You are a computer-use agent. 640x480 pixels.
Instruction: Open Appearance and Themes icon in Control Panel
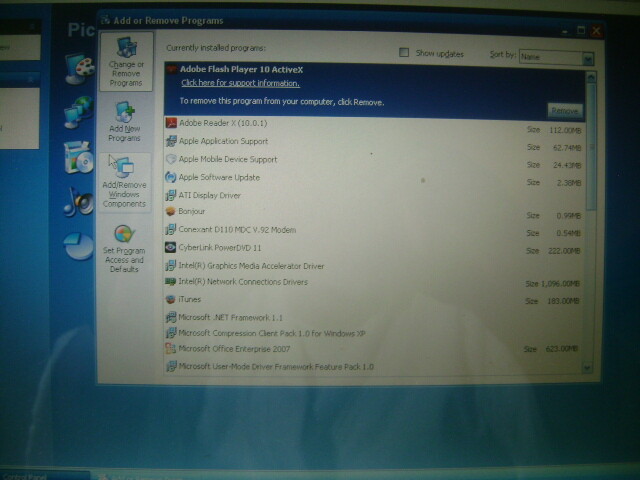(79, 68)
